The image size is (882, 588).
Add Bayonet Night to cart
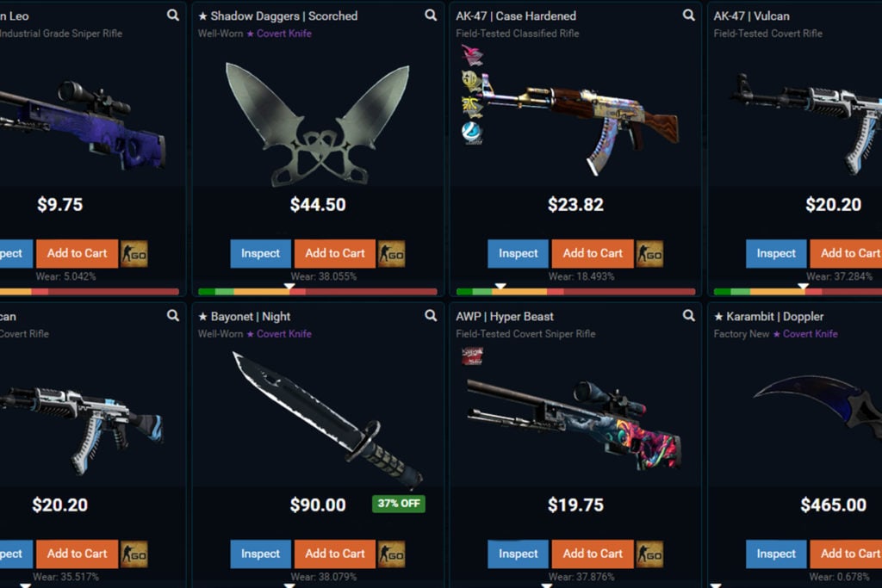coord(335,554)
